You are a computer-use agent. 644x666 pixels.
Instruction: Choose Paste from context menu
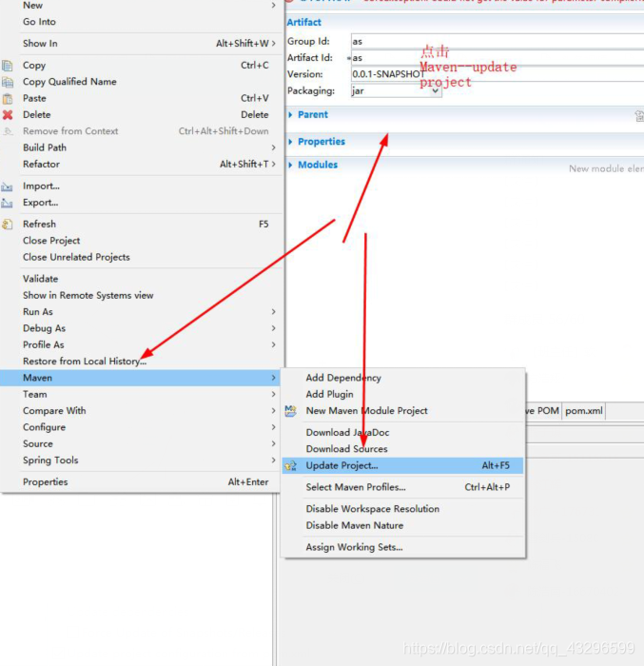(x=34, y=98)
